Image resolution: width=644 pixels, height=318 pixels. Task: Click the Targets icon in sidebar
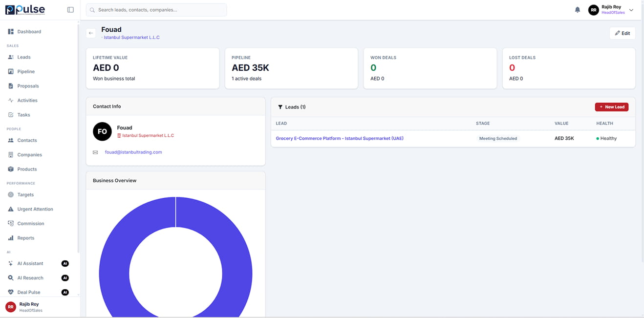coord(11,195)
